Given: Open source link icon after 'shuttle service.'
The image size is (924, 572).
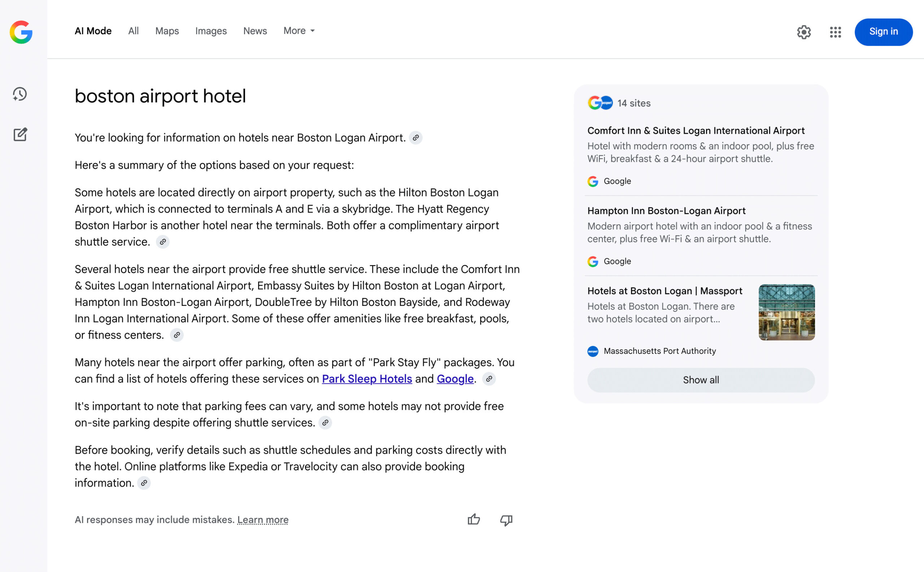Looking at the screenshot, I should 163,242.
